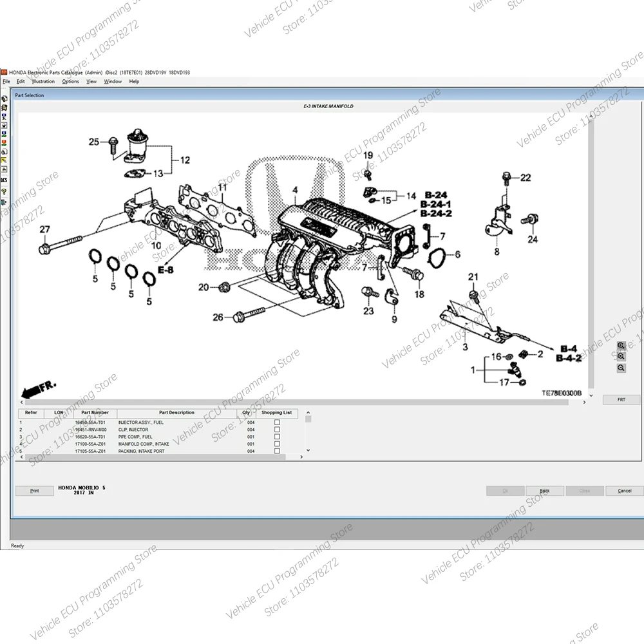Viewport: 644px width, 644px height.
Task: Open the Options menu
Action: pos(71,81)
